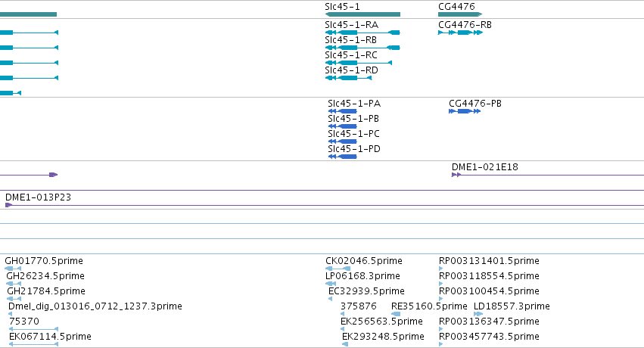Click the Slc45-1-RD label

click(x=352, y=70)
